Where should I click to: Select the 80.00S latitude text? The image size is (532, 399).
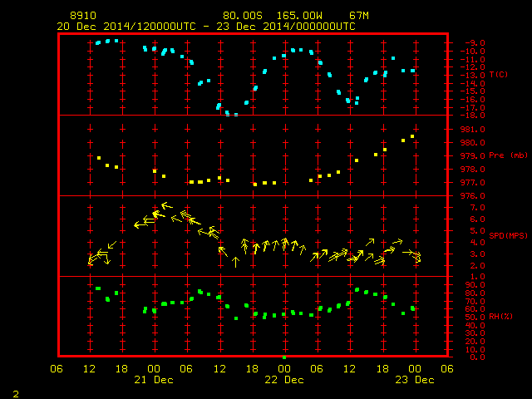pyautogui.click(x=242, y=16)
